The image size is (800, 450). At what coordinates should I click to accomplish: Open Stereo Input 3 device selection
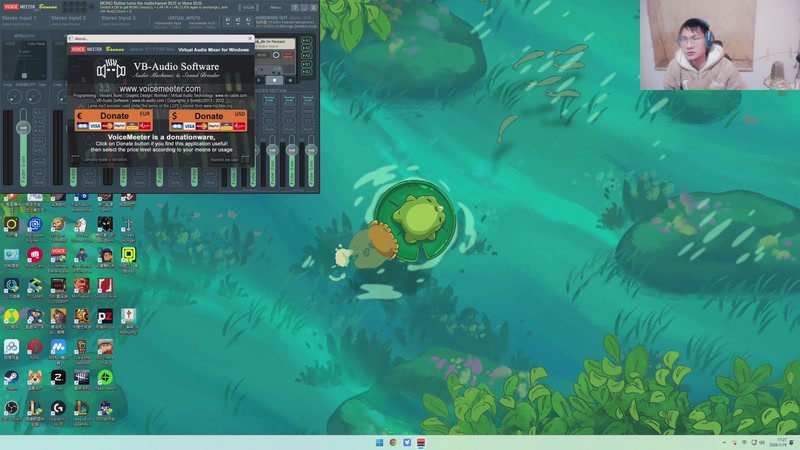click(118, 20)
